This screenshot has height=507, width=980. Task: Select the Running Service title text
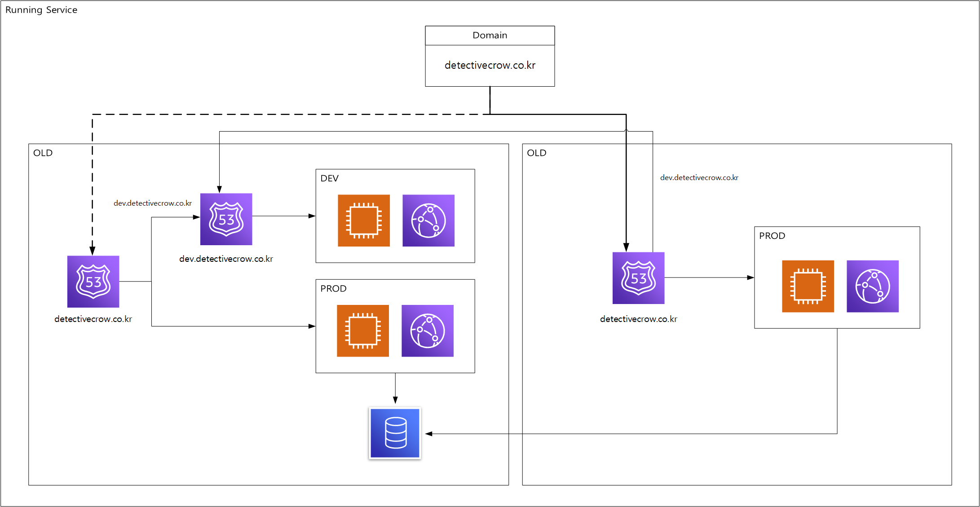41,10
